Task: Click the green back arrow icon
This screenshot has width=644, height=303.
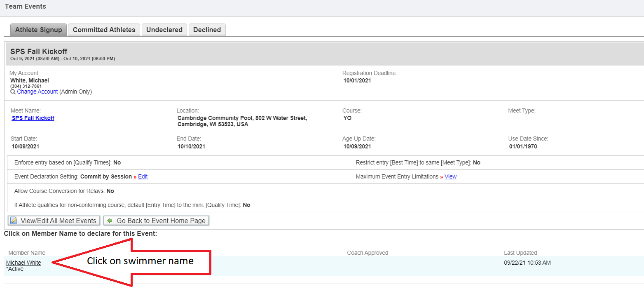Action: [110, 221]
